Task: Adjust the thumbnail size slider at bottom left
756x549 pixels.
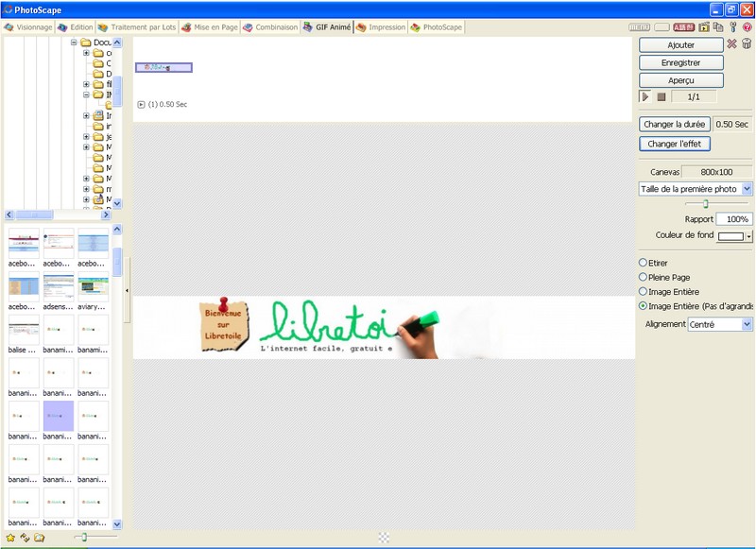Action: [84, 537]
